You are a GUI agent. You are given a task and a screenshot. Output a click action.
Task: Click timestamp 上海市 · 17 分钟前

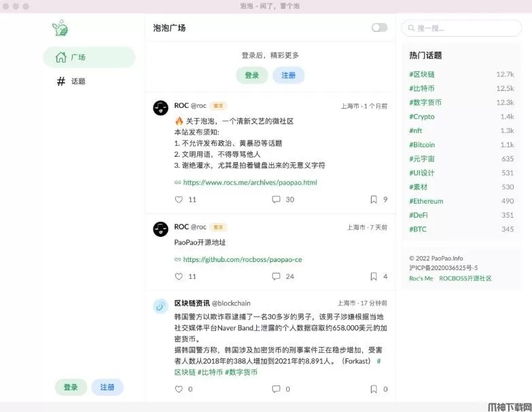pos(362,303)
